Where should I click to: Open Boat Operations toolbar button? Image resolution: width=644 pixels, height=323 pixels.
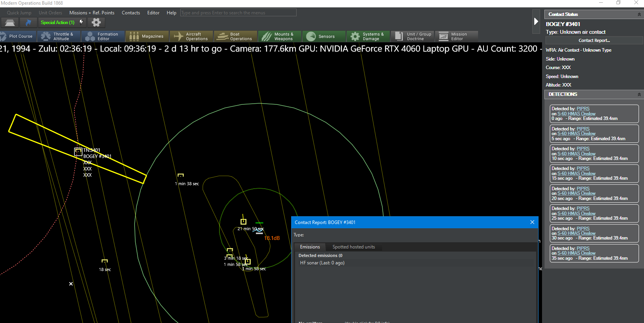pos(236,36)
